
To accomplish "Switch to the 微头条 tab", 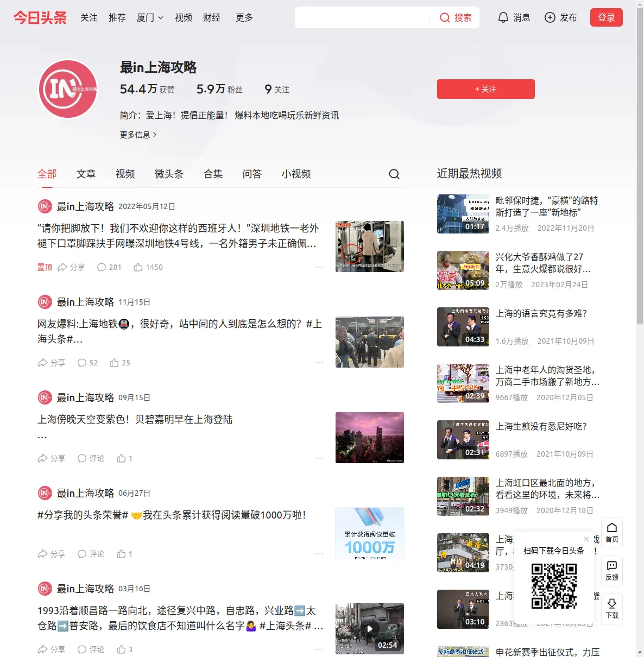I will 169,174.
